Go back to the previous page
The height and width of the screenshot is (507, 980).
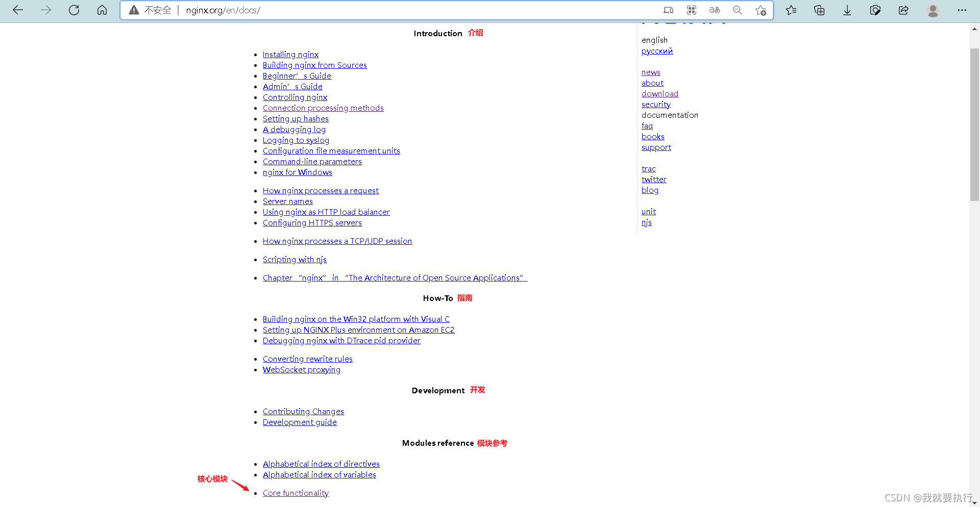(18, 10)
